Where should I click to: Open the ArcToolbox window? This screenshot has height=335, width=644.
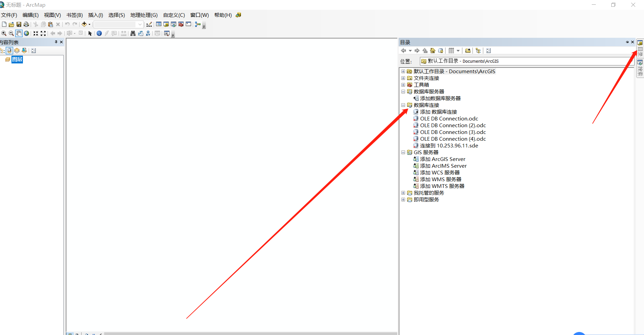[181, 24]
